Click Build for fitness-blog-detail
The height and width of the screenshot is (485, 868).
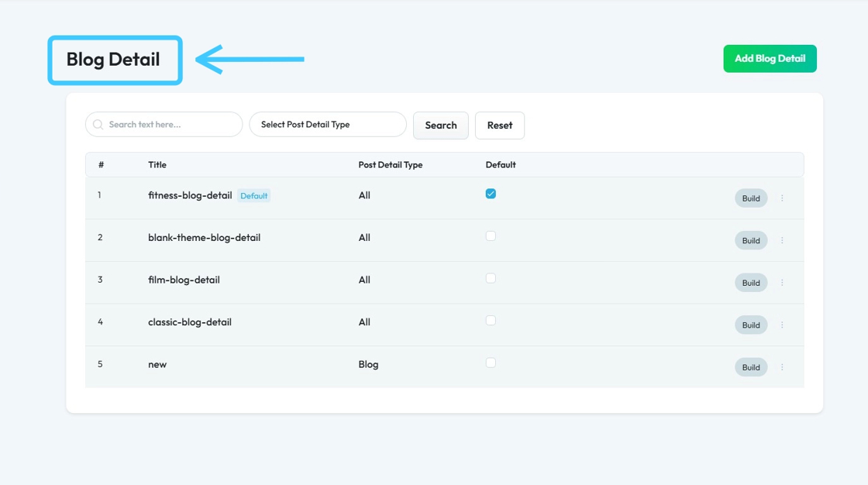point(751,198)
